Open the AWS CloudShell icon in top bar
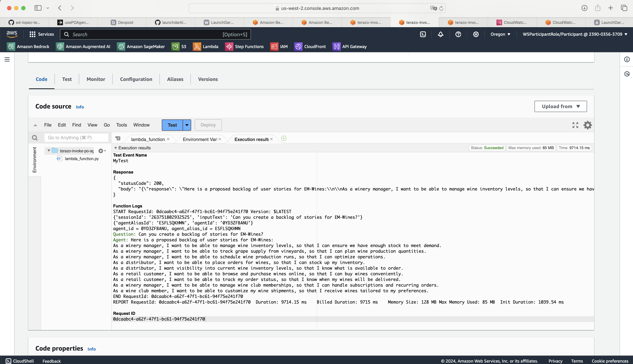This screenshot has width=633, height=364. pos(423,34)
